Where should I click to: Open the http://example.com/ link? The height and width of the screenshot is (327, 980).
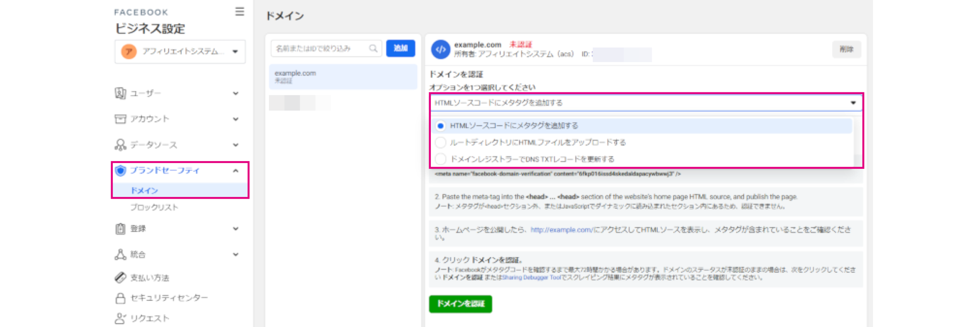pyautogui.click(x=561, y=230)
